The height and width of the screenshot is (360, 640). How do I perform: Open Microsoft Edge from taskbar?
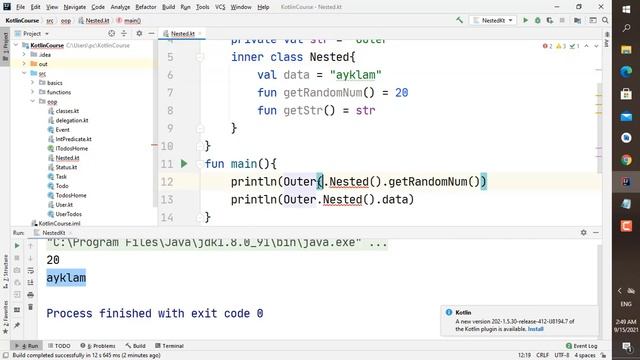coord(626,71)
